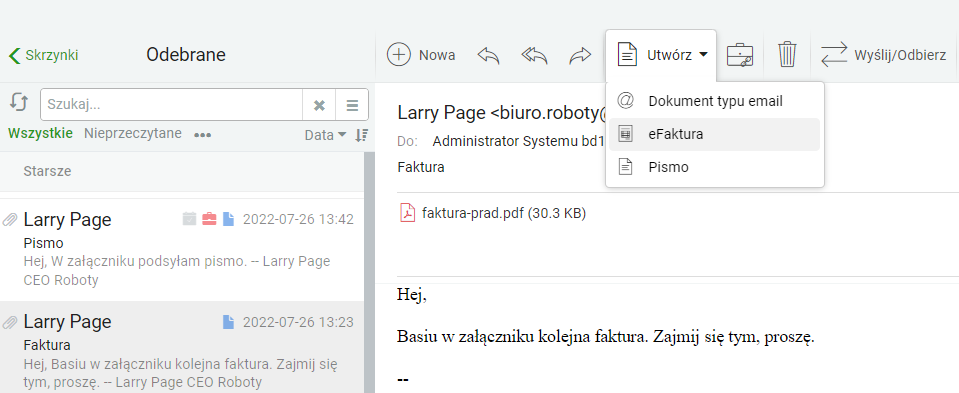The width and height of the screenshot is (959, 393).
Task: Select the Wszystkie filter tab
Action: (40, 133)
